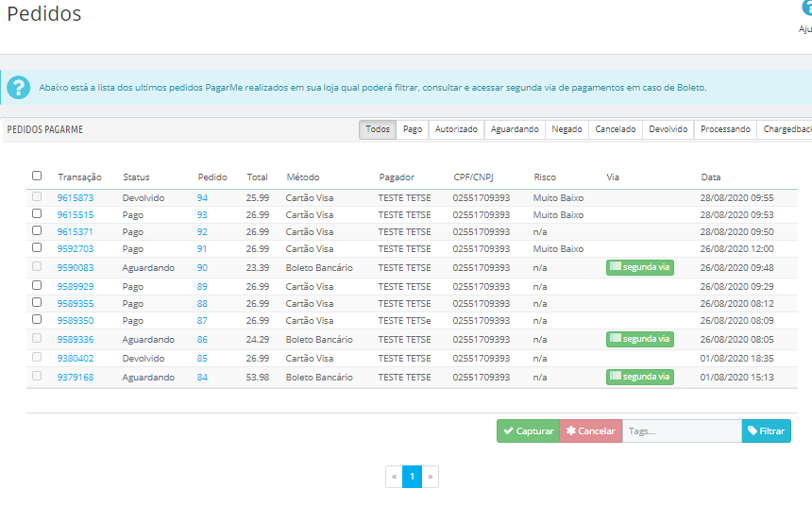Image resolution: width=812 pixels, height=506 pixels.
Task: Check the box for transaction 9589336
Action: point(37,338)
